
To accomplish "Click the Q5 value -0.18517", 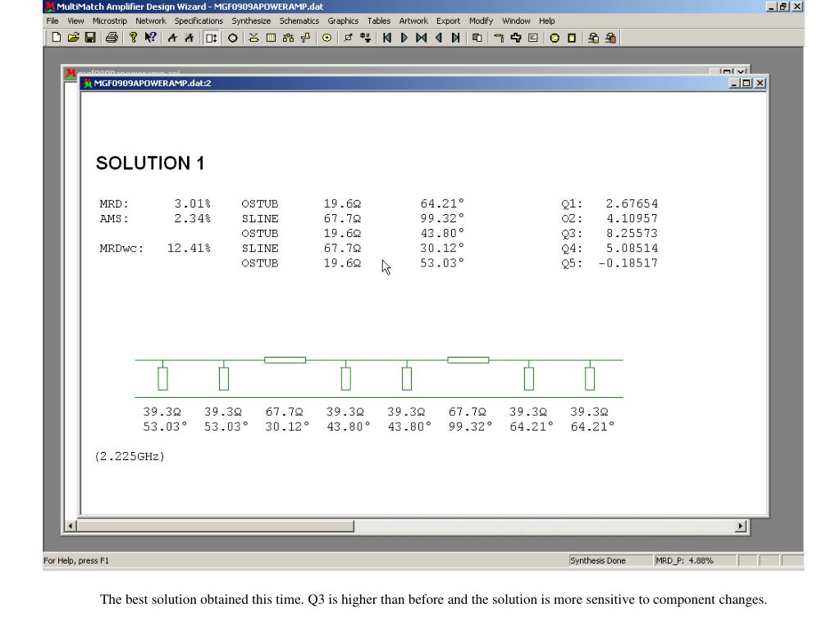I will point(628,263).
